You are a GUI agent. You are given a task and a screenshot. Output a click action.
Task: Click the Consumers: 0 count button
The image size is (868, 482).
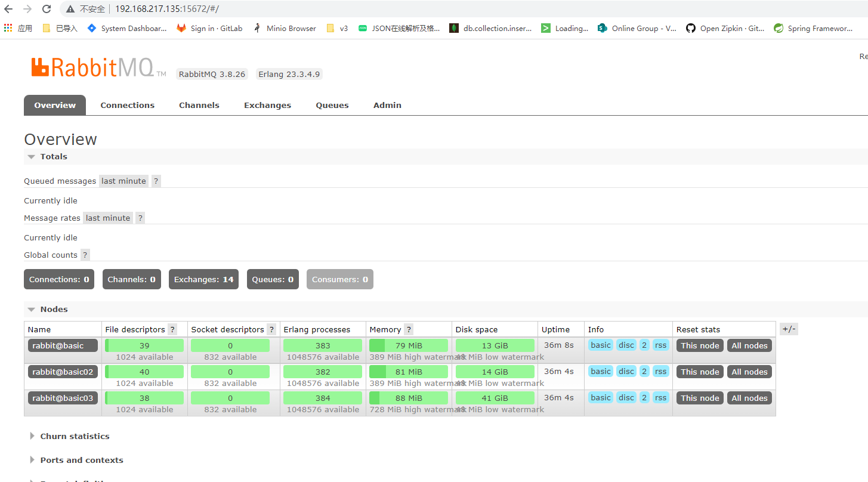[340, 279]
